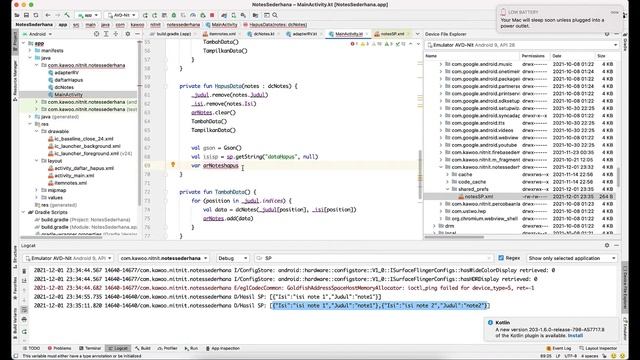640x360 pixels.
Task: Click the Search Everywhere magnifier icon
Action: click(275, 15)
